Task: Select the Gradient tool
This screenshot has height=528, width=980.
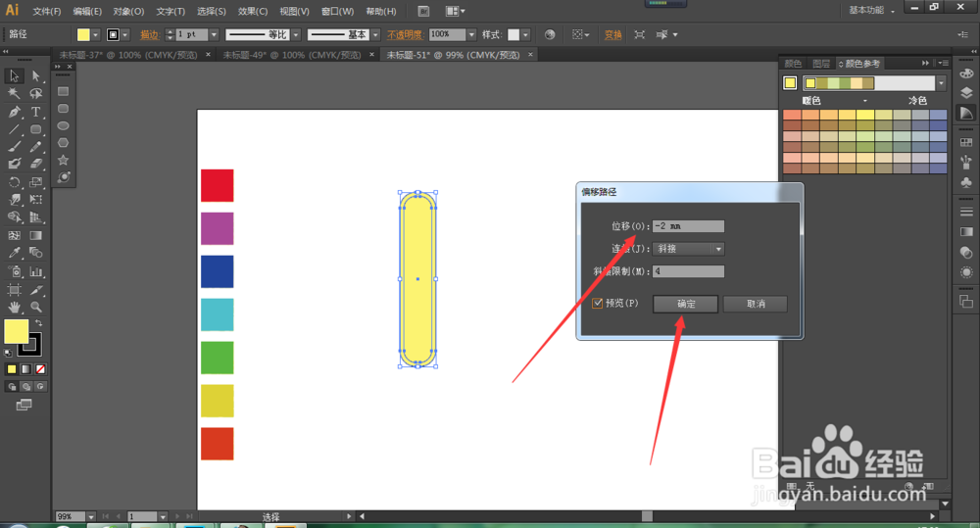Action: pyautogui.click(x=35, y=235)
